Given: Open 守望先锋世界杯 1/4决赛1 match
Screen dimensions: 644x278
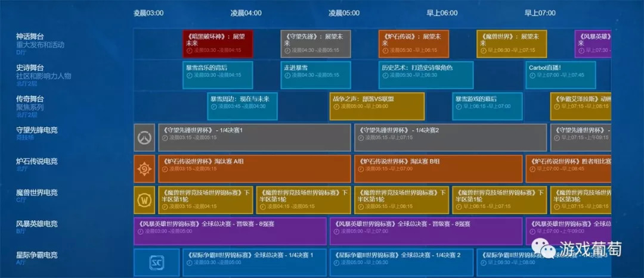Looking at the screenshot, I should point(255,138).
